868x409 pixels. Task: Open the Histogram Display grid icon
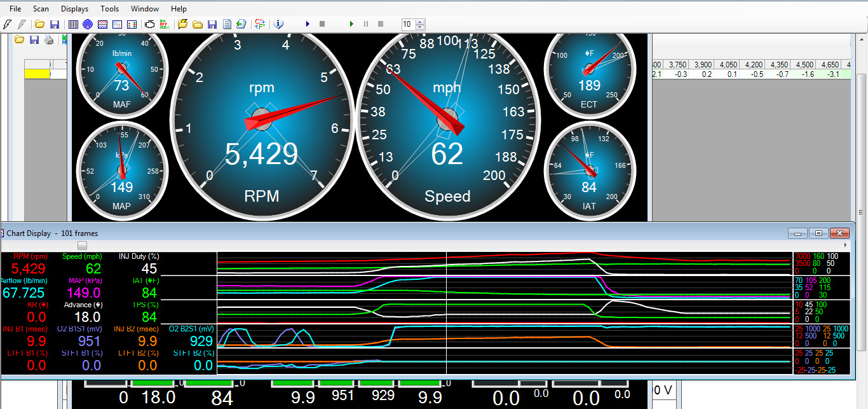click(117, 24)
